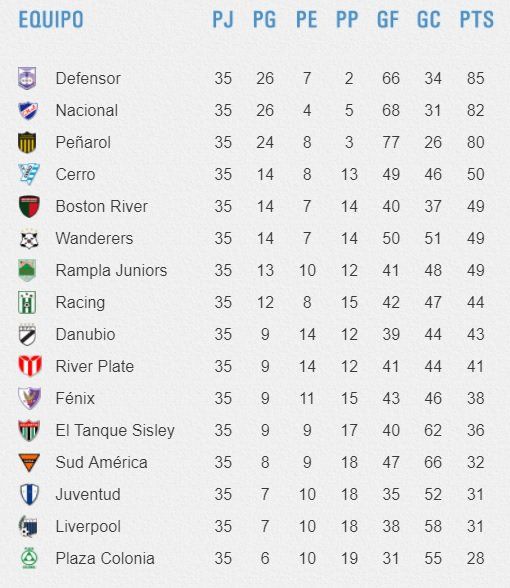Click the PG column header
Viewport: 510px width, 588px height.
click(264, 20)
